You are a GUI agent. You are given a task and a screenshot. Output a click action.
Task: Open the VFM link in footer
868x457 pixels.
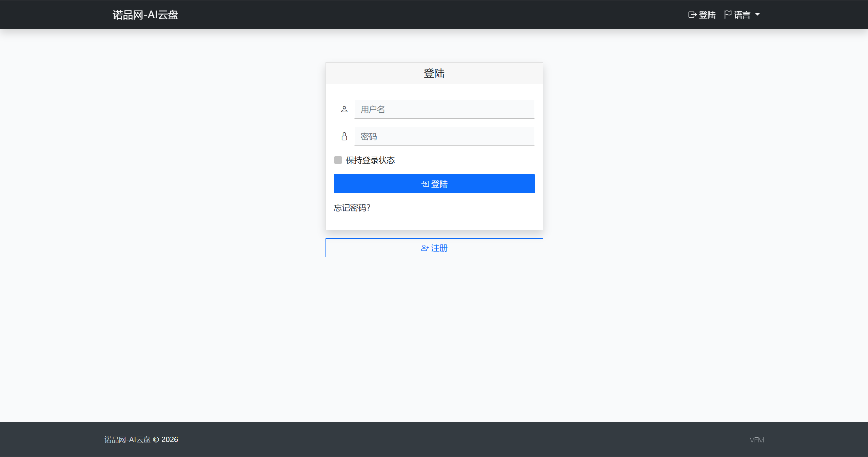[x=757, y=440]
